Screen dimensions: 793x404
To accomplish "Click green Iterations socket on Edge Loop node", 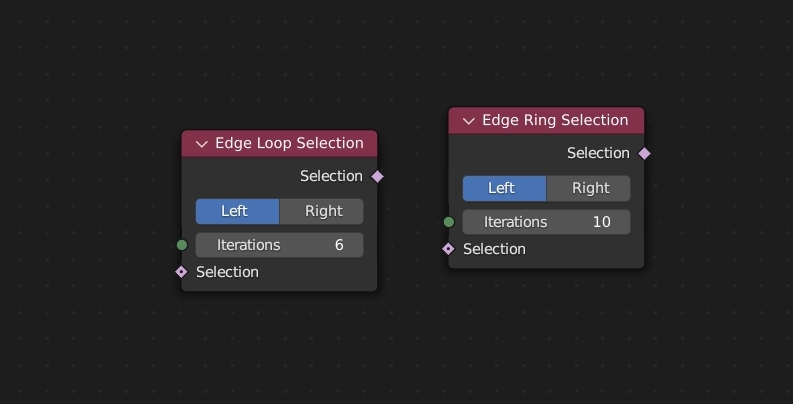I will pos(182,245).
